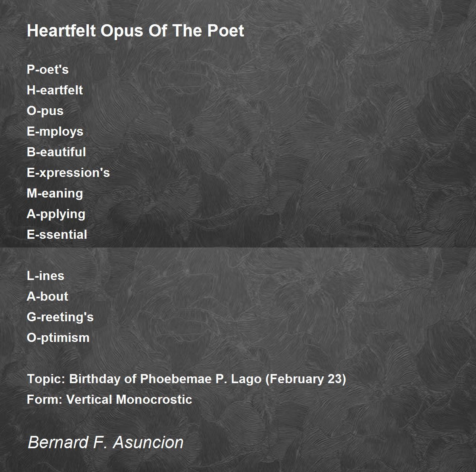Click the author name Bernard F. Asuncion
This screenshot has width=476, height=472.
point(106,442)
